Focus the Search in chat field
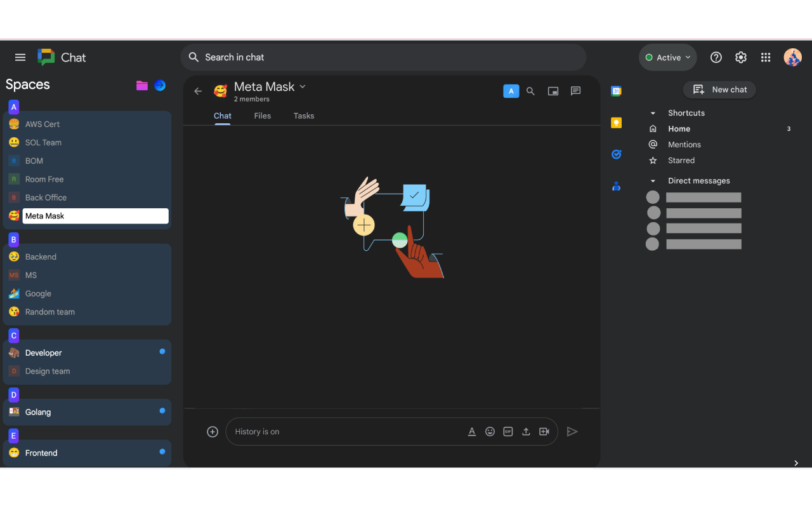The height and width of the screenshot is (508, 812). tap(383, 57)
